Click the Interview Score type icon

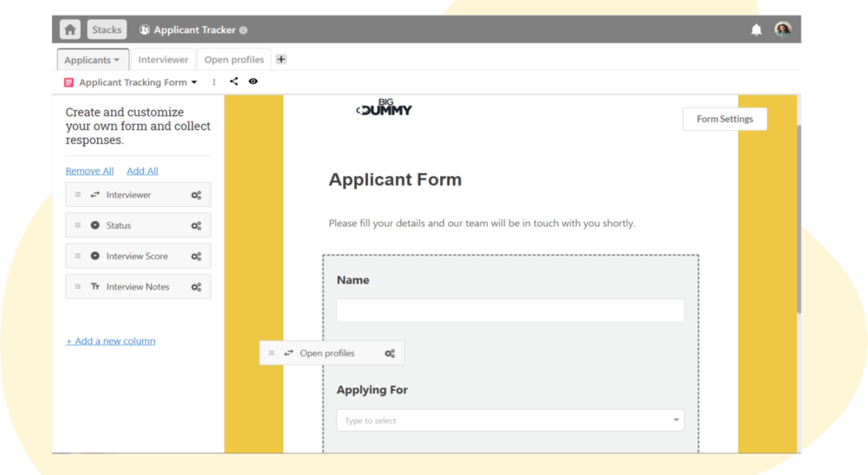coord(95,256)
